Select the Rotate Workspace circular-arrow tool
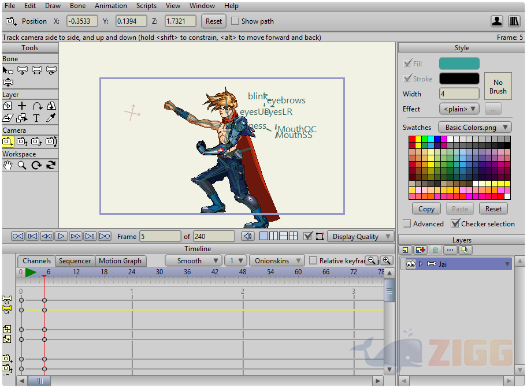 click(x=37, y=165)
